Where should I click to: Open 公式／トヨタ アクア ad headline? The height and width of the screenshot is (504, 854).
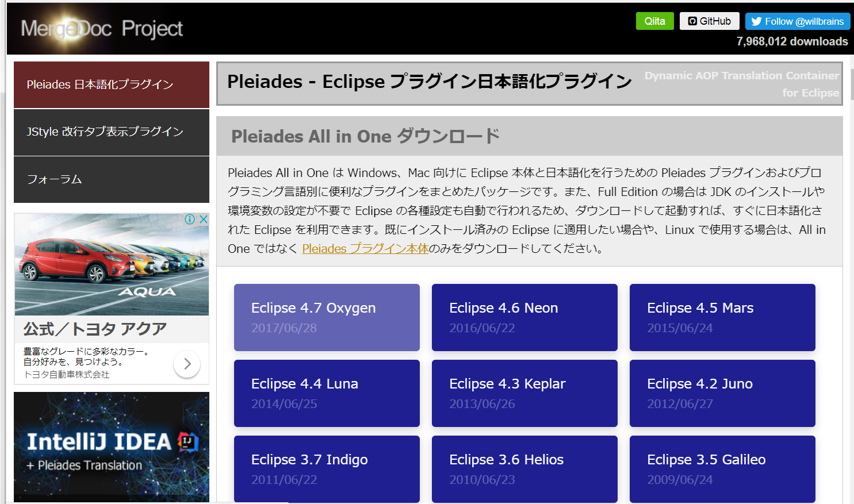(x=95, y=329)
